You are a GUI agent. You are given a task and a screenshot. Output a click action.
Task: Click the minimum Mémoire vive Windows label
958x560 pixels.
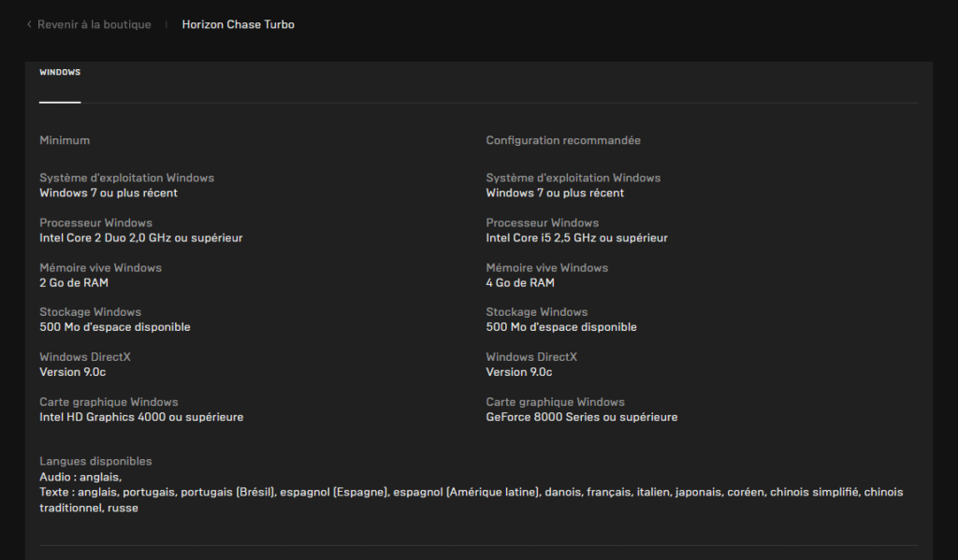tap(101, 267)
